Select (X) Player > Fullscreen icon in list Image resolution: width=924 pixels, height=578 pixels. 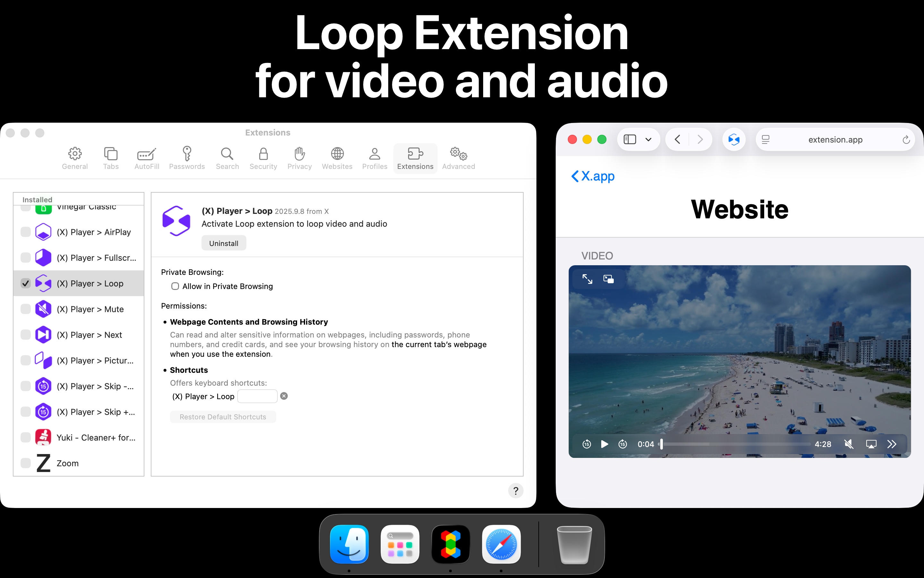pos(43,258)
